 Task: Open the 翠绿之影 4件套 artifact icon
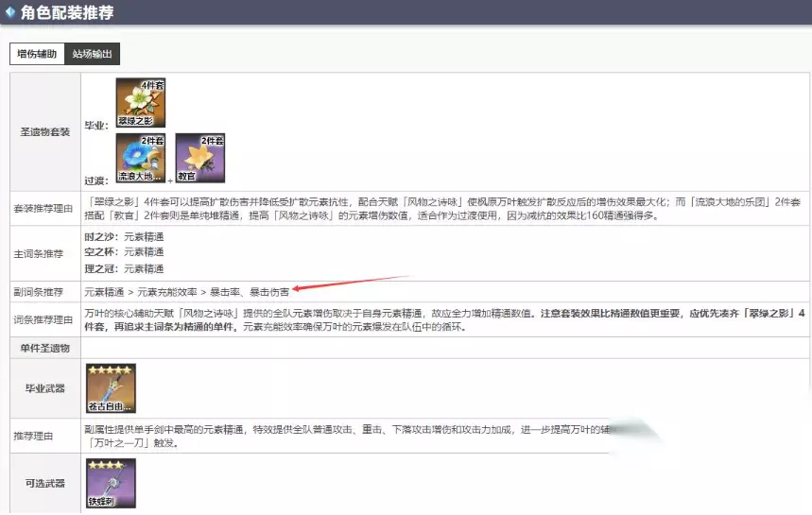(140, 102)
